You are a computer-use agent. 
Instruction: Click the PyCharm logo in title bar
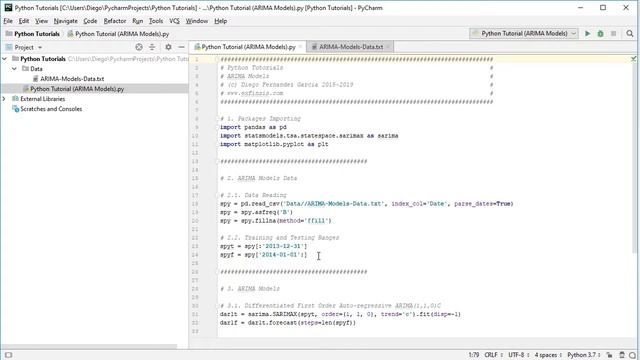coord(8,8)
